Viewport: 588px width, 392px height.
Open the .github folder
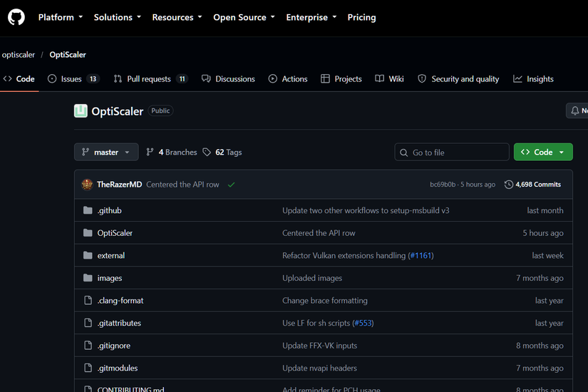pyautogui.click(x=110, y=210)
